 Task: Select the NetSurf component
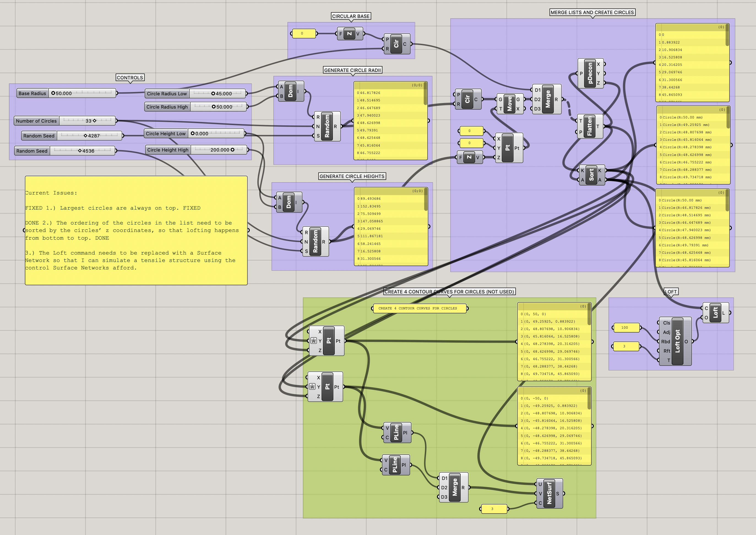click(x=549, y=493)
